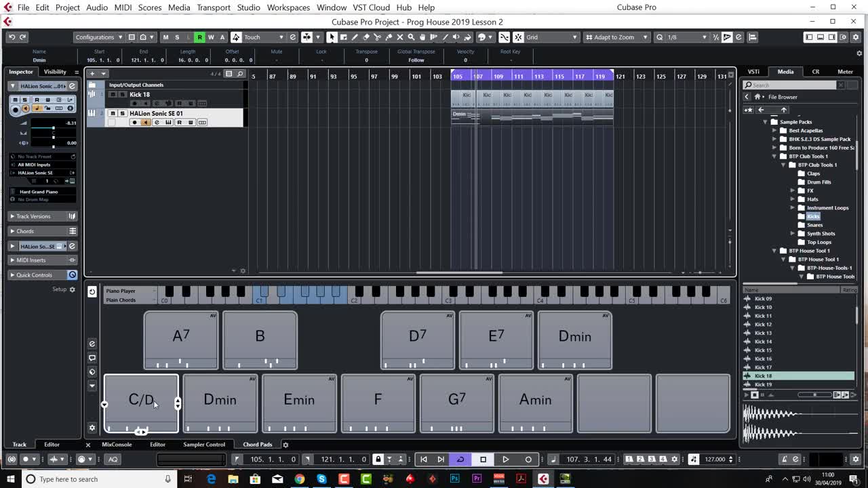The image size is (868, 488).
Task: Mute the HALion Sonic SE 01 track
Action: click(x=113, y=113)
